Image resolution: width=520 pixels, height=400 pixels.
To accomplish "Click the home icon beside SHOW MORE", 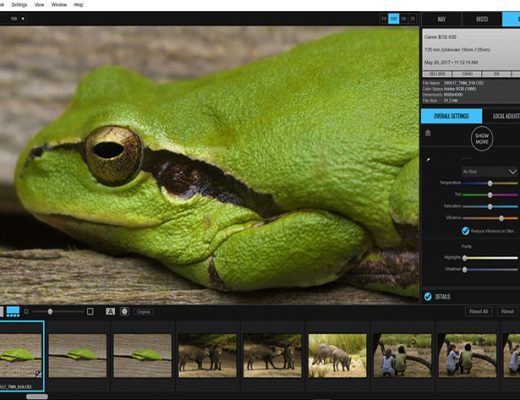I will (428, 133).
